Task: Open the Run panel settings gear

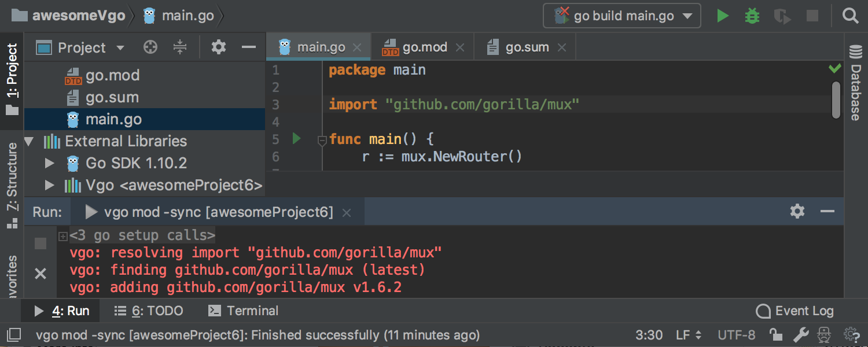Action: [x=797, y=212]
